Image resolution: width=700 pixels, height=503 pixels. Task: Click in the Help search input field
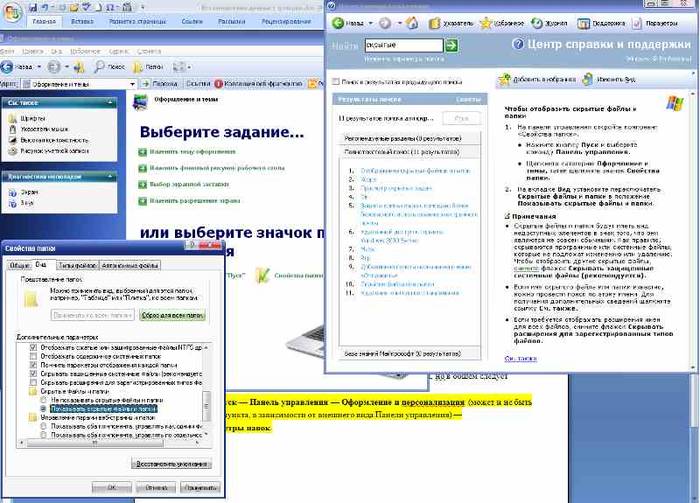coord(403,45)
